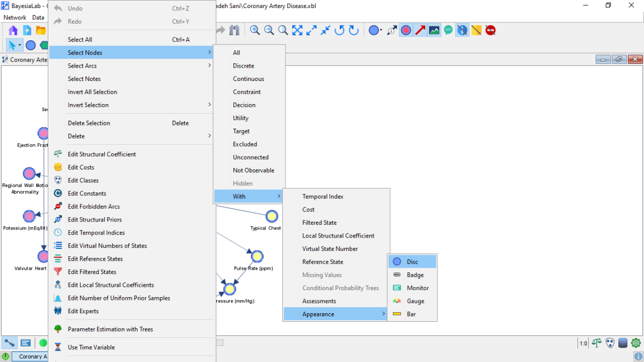
Task: Click the shrink inward arrows icon
Action: coord(325,30)
